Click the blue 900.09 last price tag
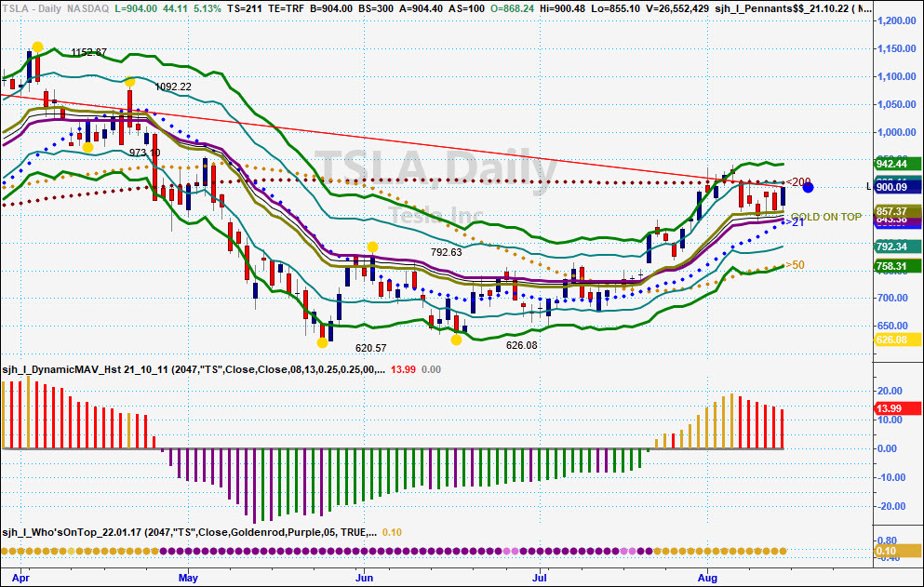Image resolution: width=924 pixels, height=587 pixels. click(898, 187)
